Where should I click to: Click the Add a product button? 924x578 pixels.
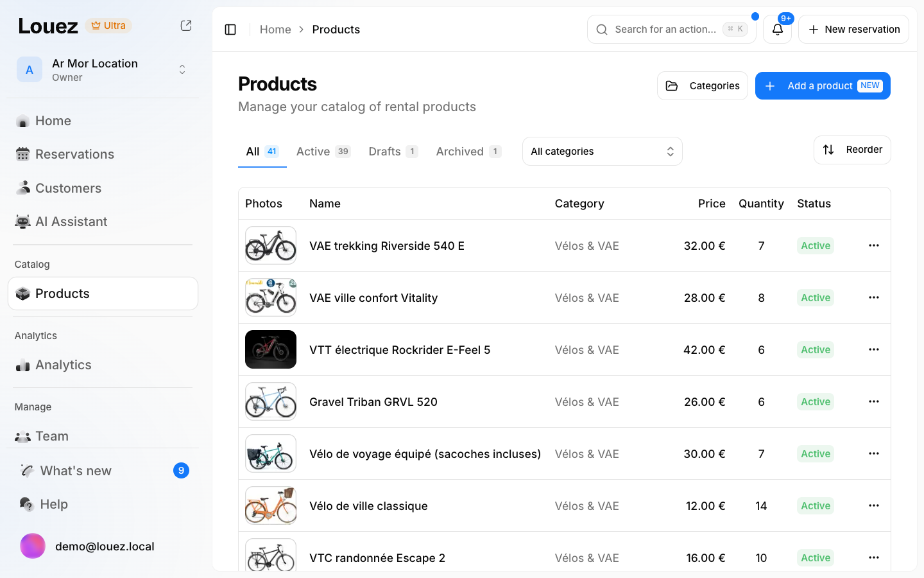823,86
